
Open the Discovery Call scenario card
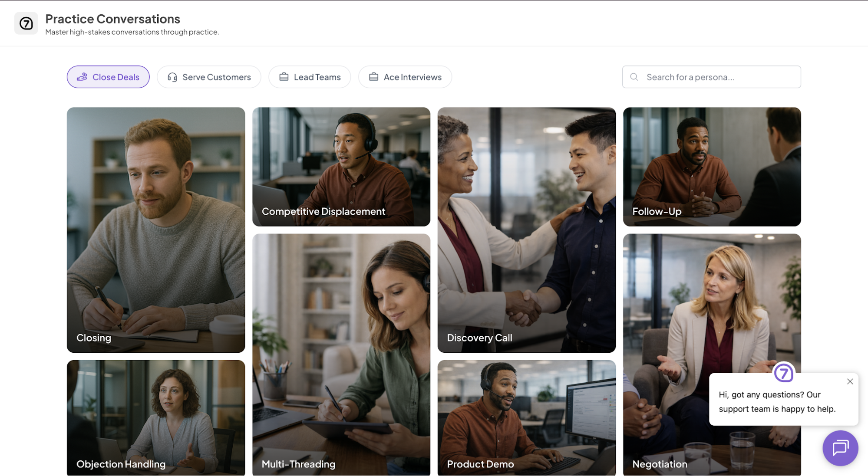click(527, 230)
